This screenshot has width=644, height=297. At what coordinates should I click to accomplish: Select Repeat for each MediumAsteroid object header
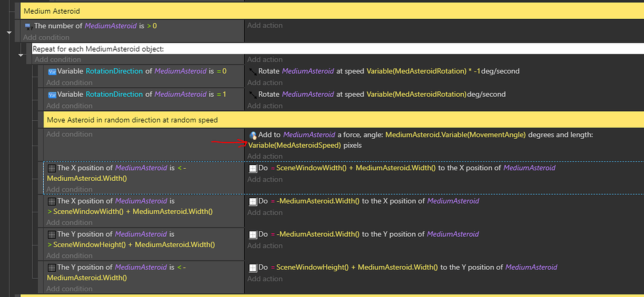click(x=338, y=49)
